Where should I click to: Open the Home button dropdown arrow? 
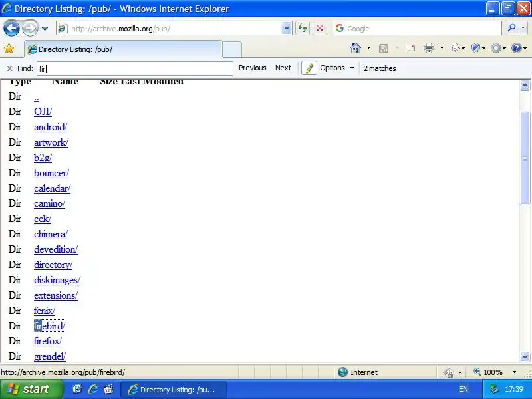(x=368, y=48)
